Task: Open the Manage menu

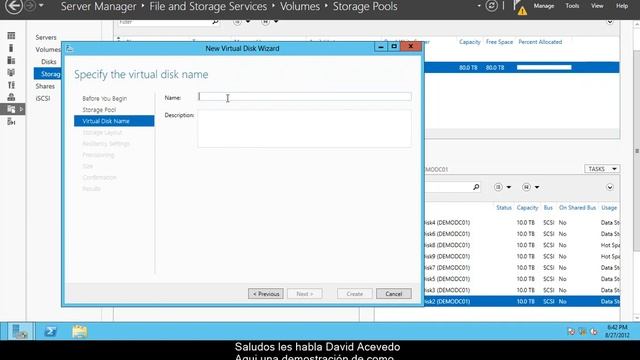Action: point(544,6)
